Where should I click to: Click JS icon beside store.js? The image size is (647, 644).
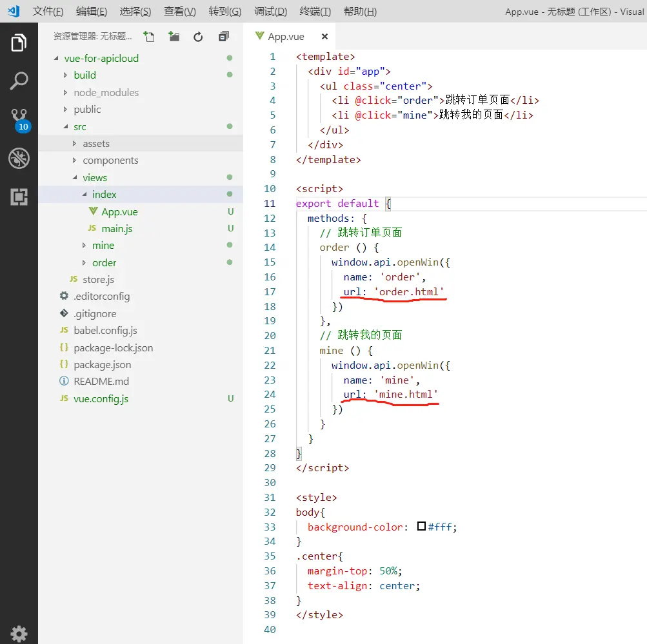point(74,279)
